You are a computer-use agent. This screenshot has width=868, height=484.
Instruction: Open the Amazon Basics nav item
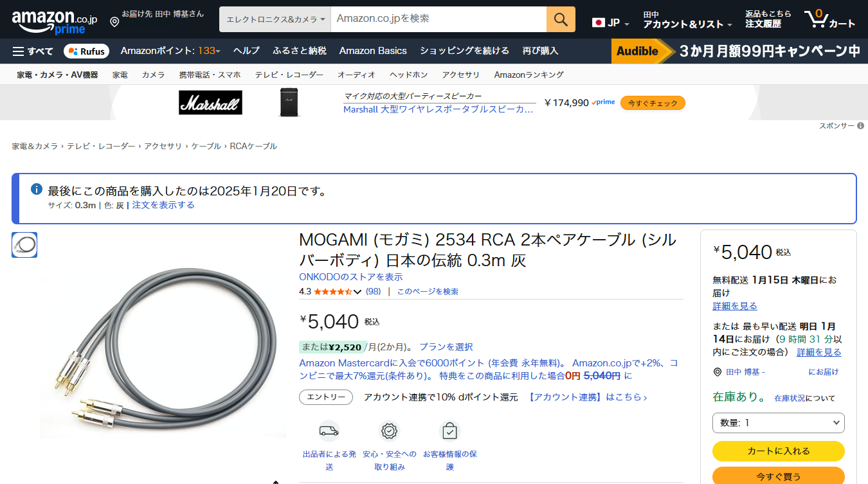(373, 51)
